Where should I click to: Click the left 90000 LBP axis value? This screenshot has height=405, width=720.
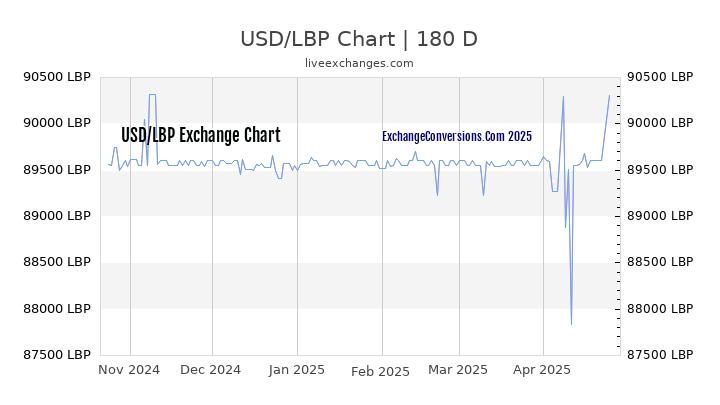pos(57,123)
